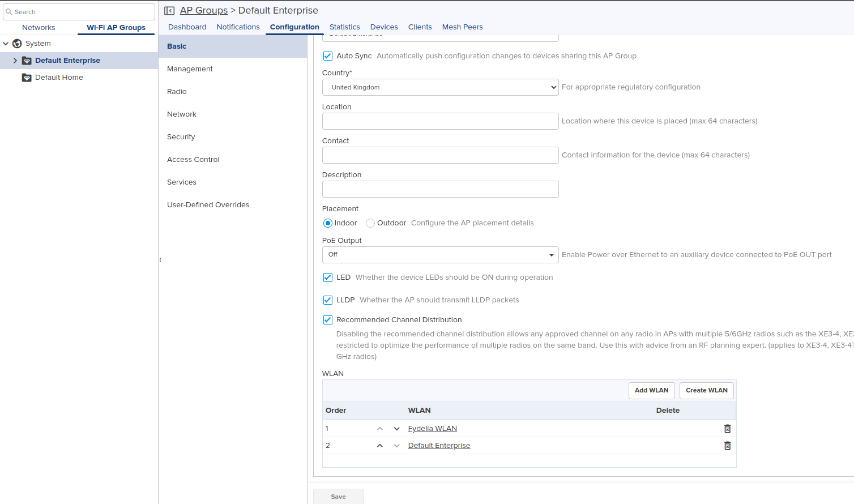Viewport: 854px width, 504px height.
Task: Collapse the System tree node
Action: pos(6,44)
